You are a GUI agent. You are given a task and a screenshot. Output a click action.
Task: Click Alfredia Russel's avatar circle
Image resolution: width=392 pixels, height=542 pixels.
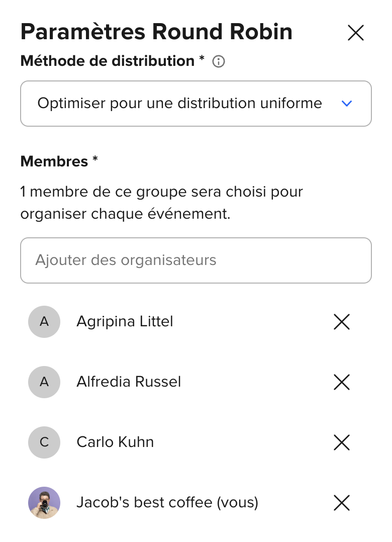pyautogui.click(x=44, y=382)
